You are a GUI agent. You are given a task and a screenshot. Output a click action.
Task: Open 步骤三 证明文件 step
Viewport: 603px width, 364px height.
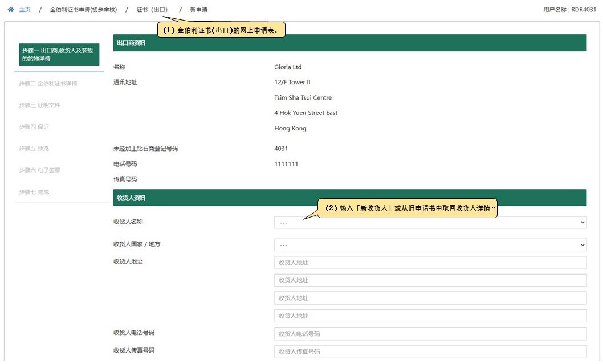tap(39, 105)
